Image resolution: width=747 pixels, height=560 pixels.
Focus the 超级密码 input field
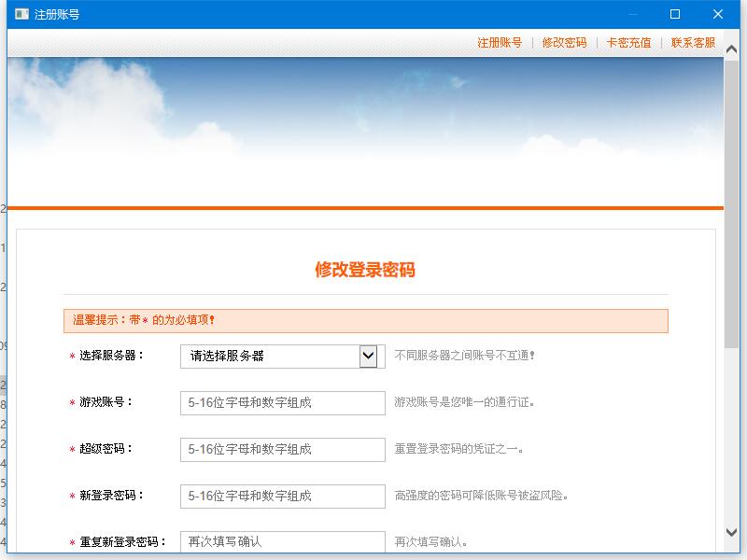coord(283,450)
